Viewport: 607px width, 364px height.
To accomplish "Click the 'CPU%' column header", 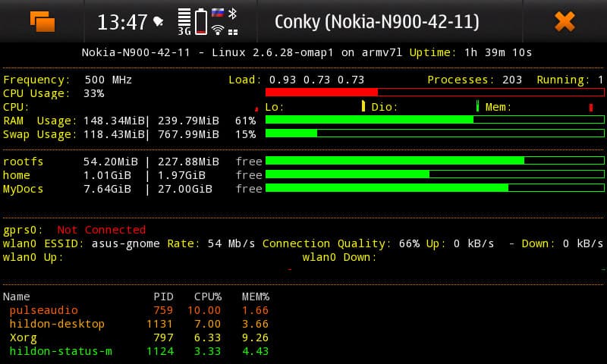I will coord(208,297).
